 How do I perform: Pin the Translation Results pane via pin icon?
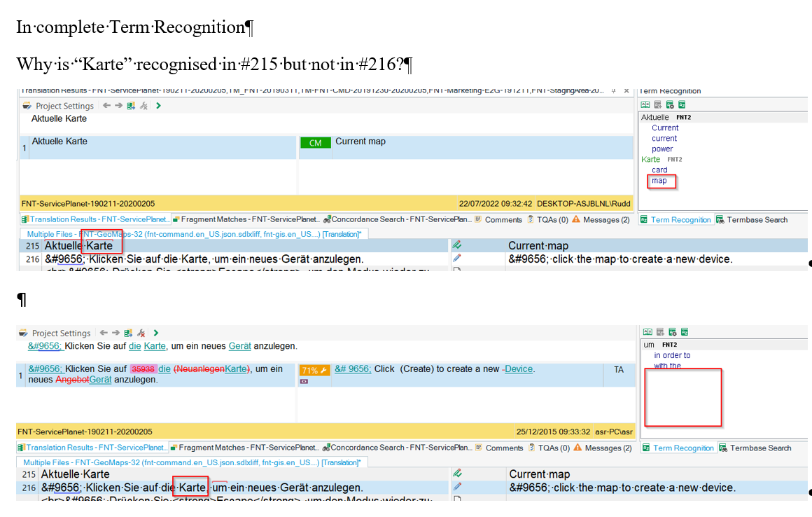(614, 90)
